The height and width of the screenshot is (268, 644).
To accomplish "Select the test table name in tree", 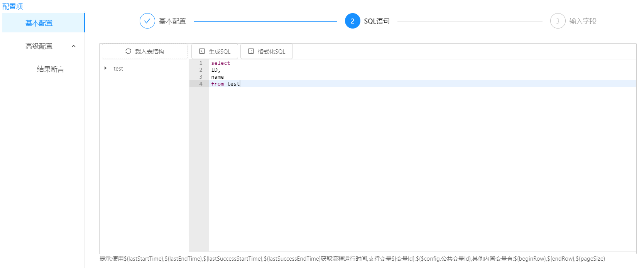I will (x=118, y=69).
